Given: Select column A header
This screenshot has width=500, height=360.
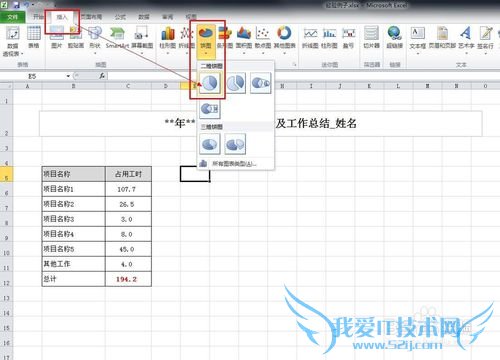Looking at the screenshot, I should pyautogui.click(x=27, y=86).
